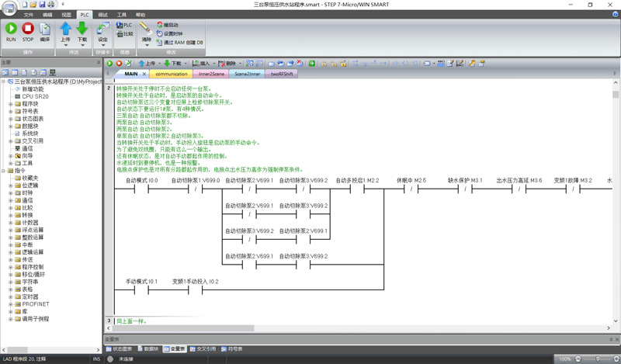
Task: Click the Print icon in quick access
Action: click(50, 5)
